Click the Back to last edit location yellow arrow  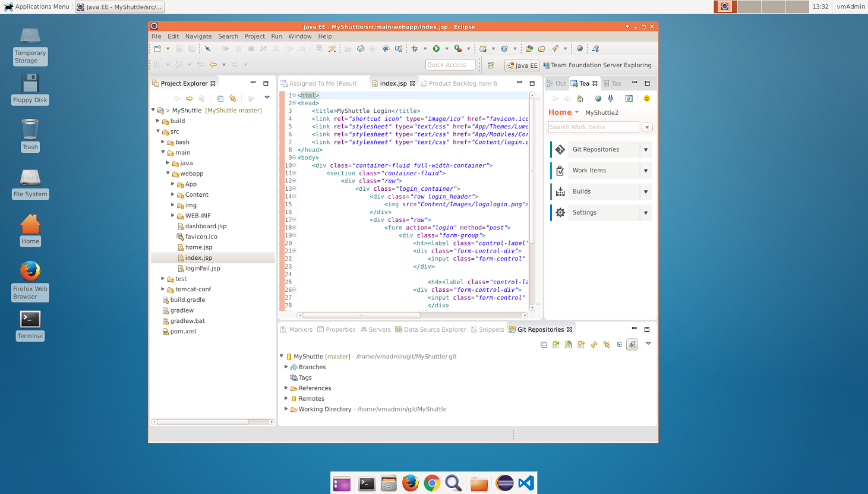pos(213,64)
